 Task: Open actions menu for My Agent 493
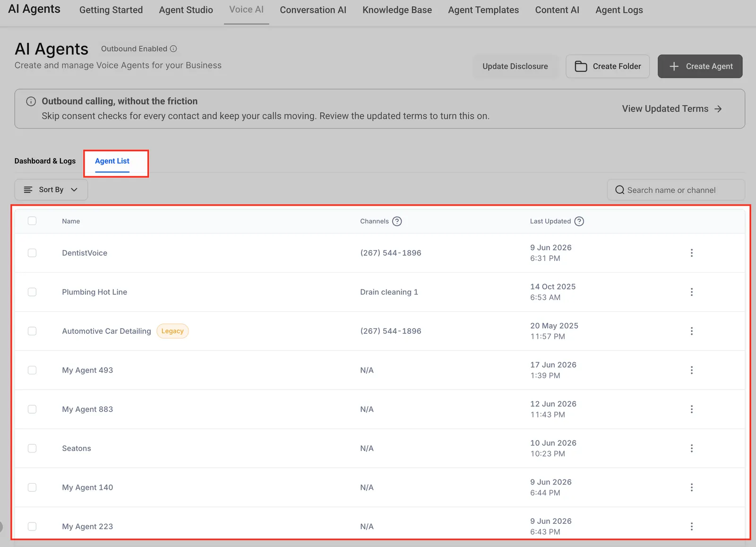[x=692, y=370]
